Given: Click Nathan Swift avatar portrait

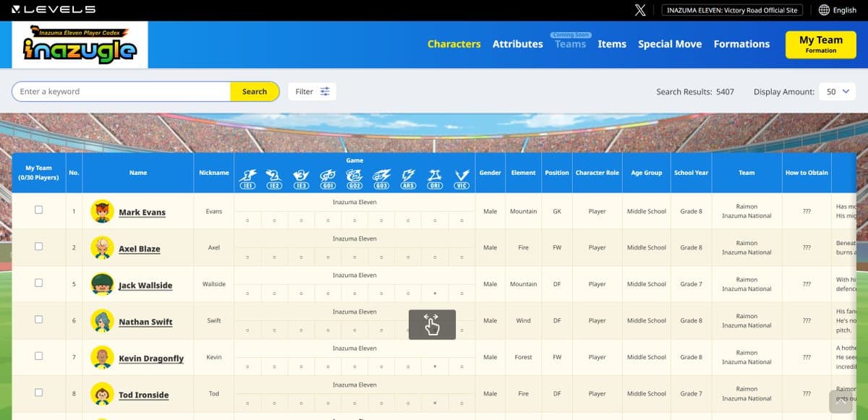Looking at the screenshot, I should (102, 321).
